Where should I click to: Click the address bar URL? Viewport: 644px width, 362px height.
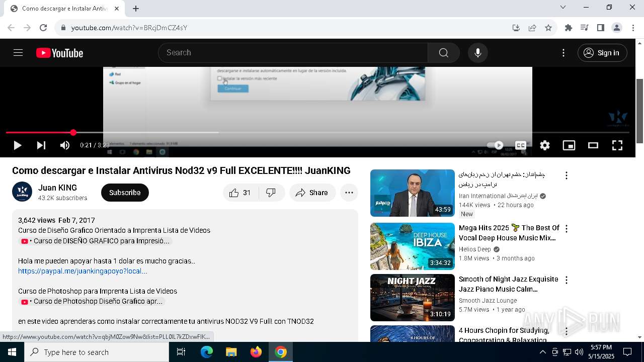point(129,28)
